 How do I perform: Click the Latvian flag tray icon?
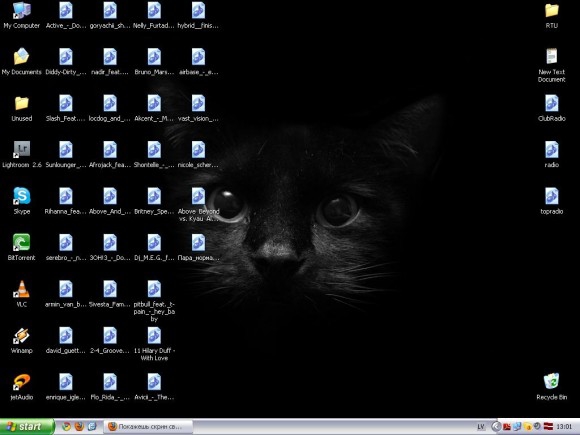click(x=549, y=426)
